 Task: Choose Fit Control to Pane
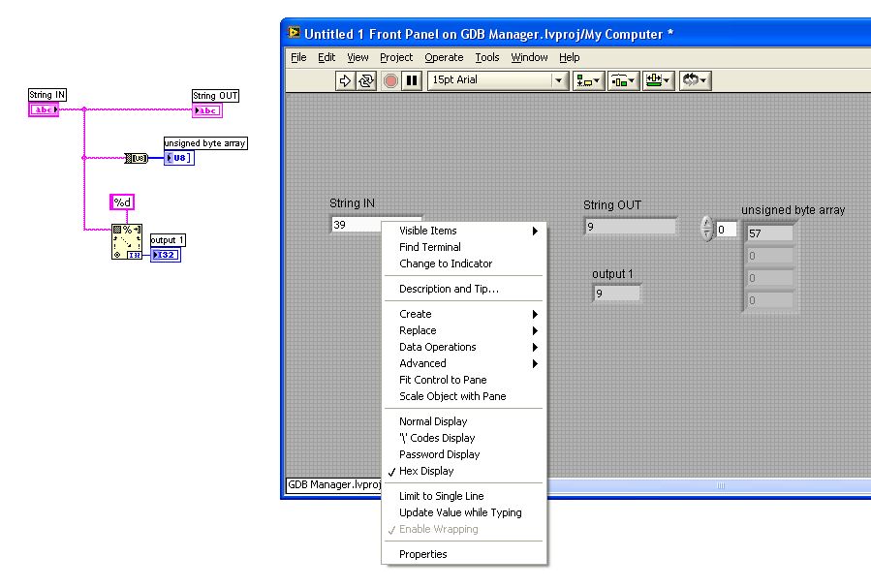(464, 380)
